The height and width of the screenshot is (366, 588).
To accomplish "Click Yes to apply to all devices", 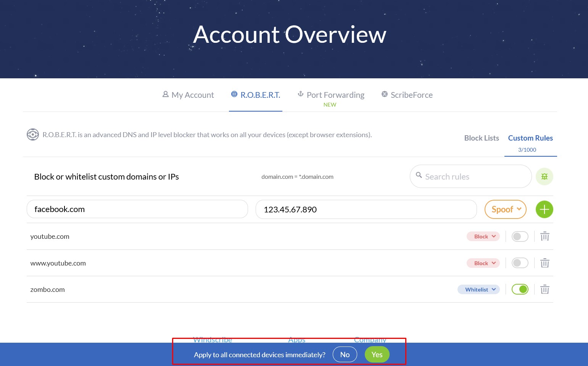I will click(x=377, y=355).
